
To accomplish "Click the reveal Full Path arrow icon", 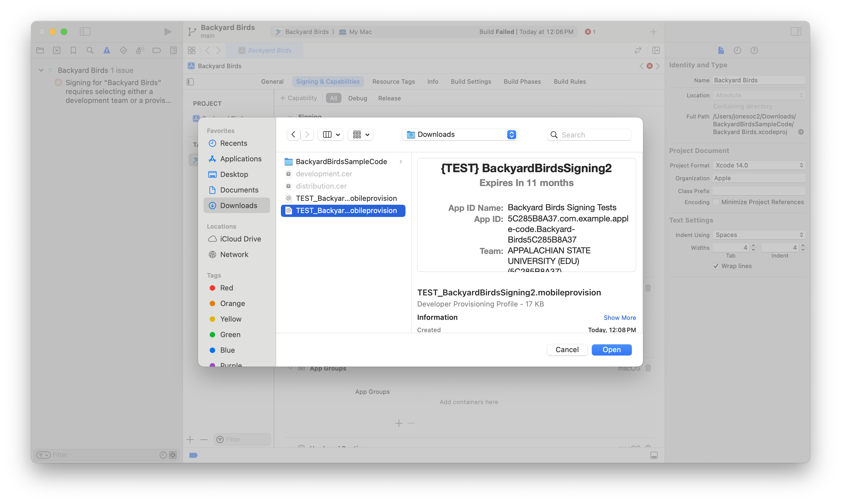I will [x=801, y=132].
